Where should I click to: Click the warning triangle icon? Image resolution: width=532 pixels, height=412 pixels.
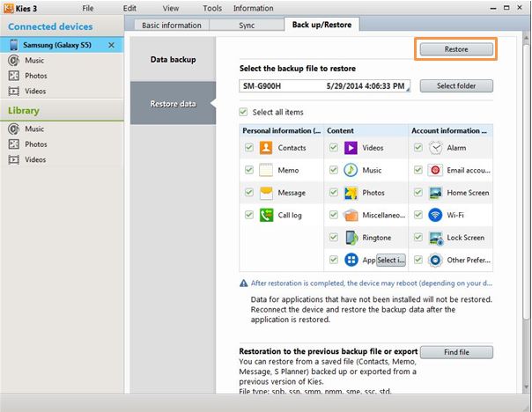coord(244,283)
